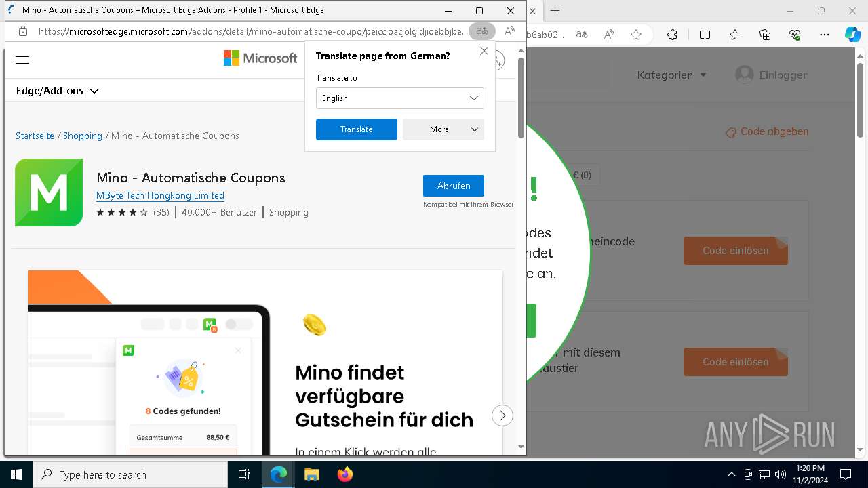Click the Shopping category label next to Benutzer
Image resolution: width=868 pixels, height=488 pixels.
(x=289, y=212)
